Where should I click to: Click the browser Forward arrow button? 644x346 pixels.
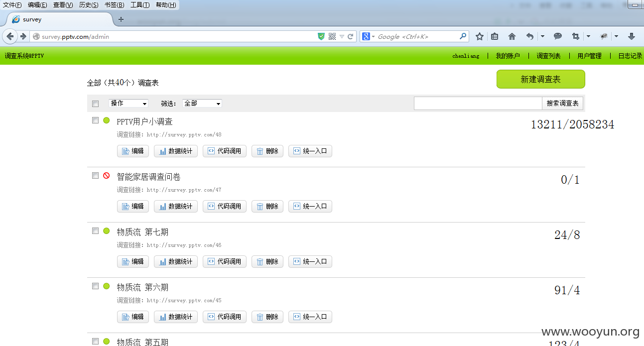(23, 36)
